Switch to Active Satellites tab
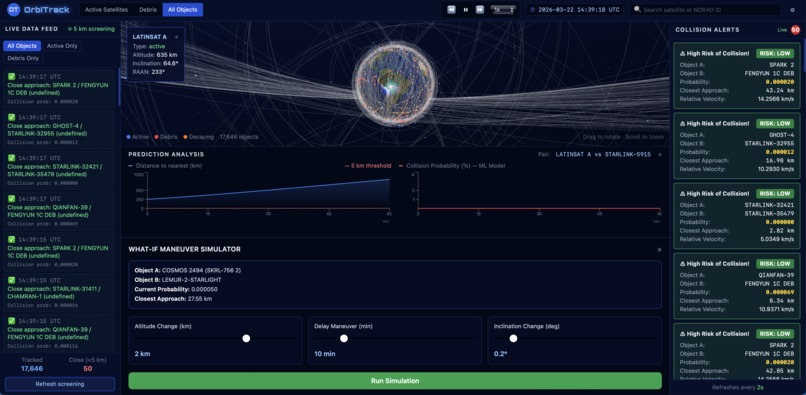Screen dimensions: 806x395 coord(106,9)
